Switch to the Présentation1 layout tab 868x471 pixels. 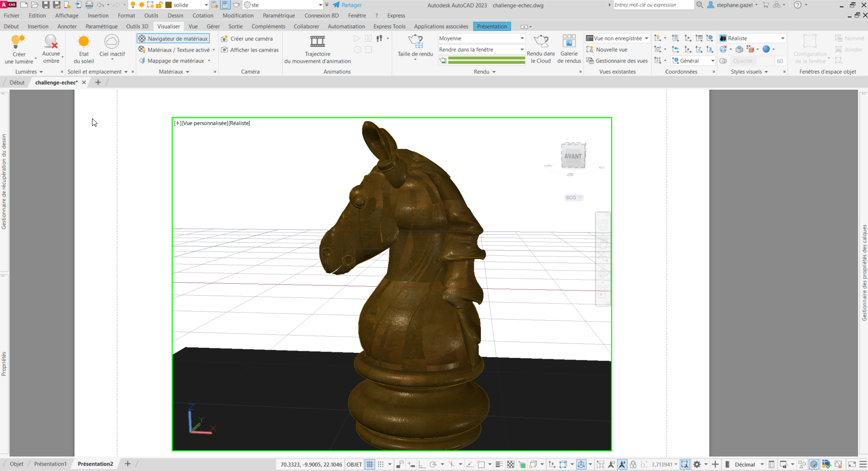[50, 464]
